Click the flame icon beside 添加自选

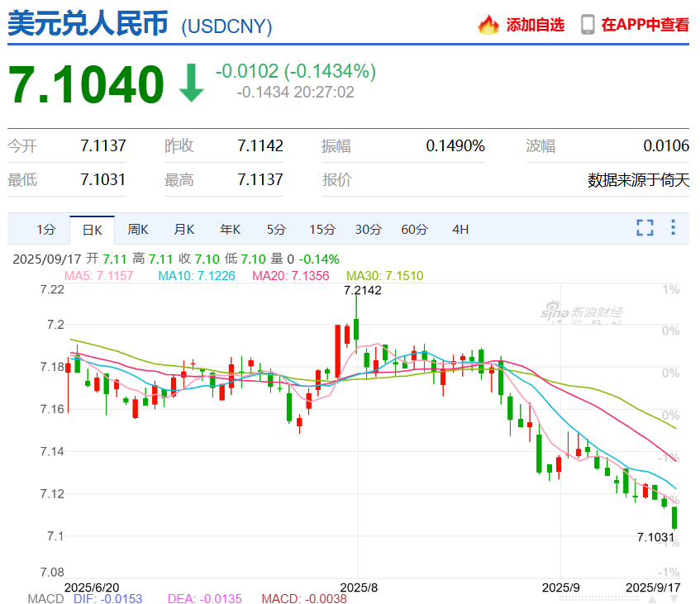click(488, 25)
